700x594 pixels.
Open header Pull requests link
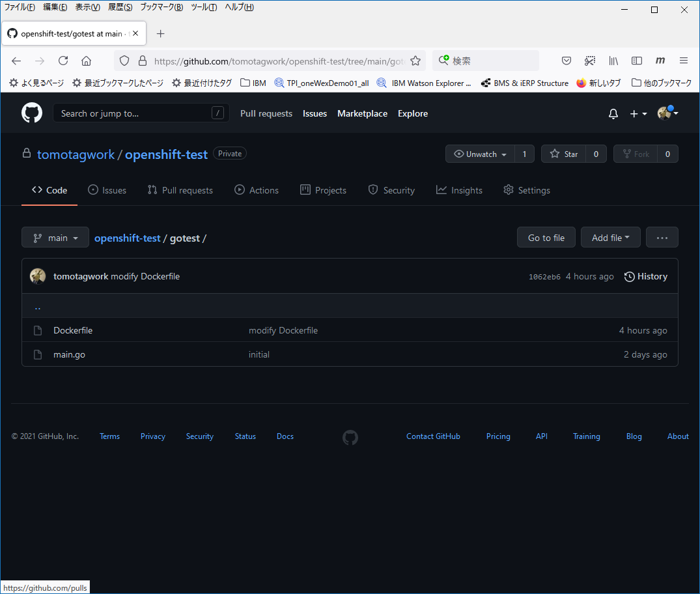266,113
